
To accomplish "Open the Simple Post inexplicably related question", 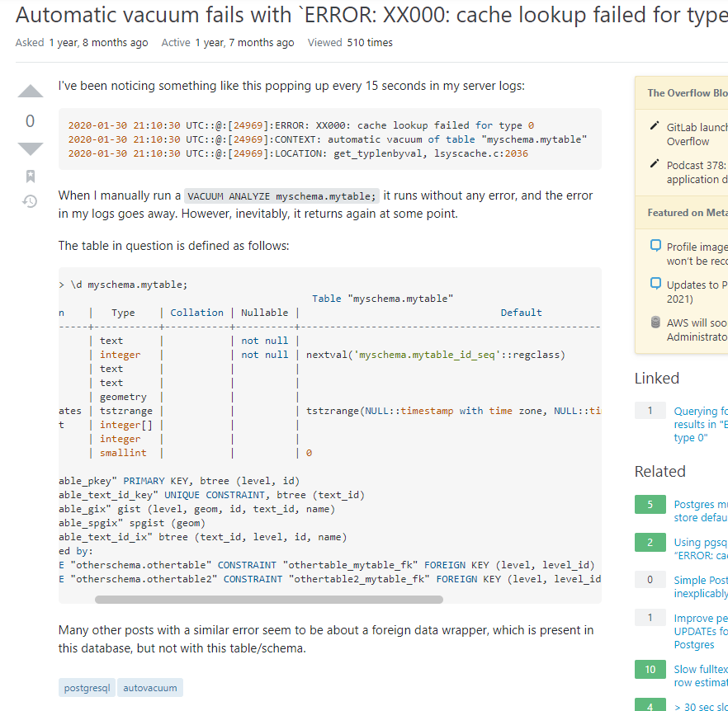I will [700, 586].
